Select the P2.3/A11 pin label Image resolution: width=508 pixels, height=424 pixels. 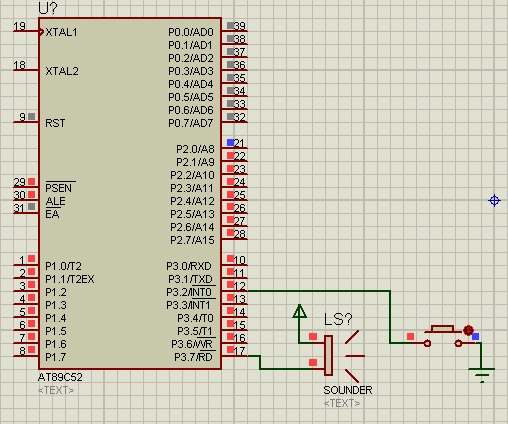coord(192,188)
